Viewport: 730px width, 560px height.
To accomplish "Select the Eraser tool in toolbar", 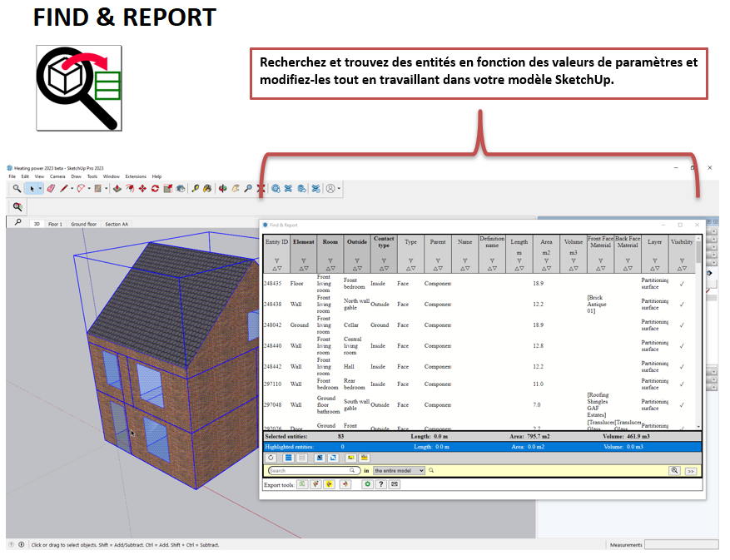I will tap(51, 189).
